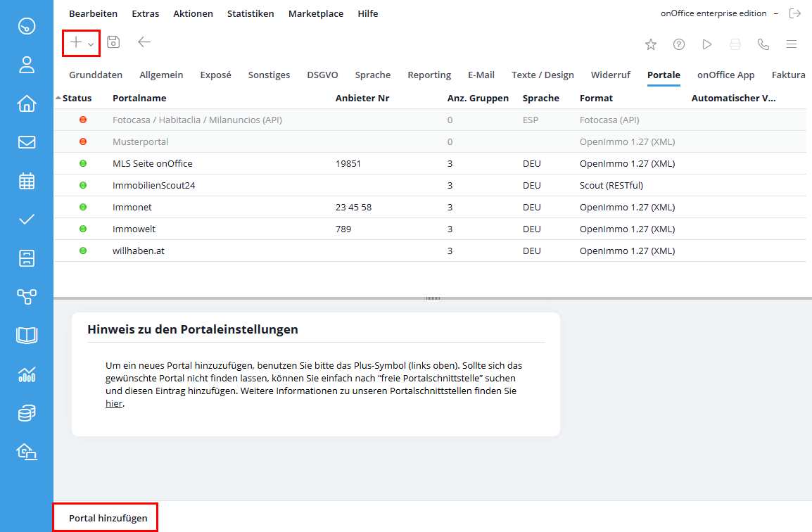The height and width of the screenshot is (532, 812).
Task: Open the Aktionen menu
Action: 194,14
